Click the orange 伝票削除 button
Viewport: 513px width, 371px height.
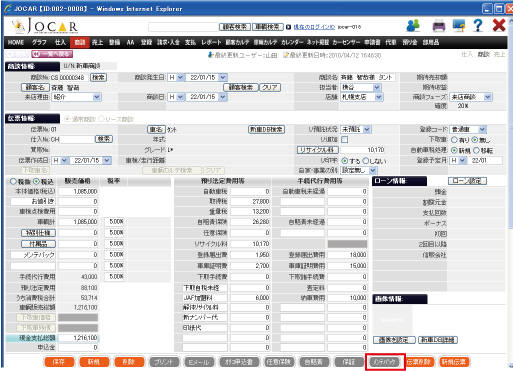tap(419, 362)
